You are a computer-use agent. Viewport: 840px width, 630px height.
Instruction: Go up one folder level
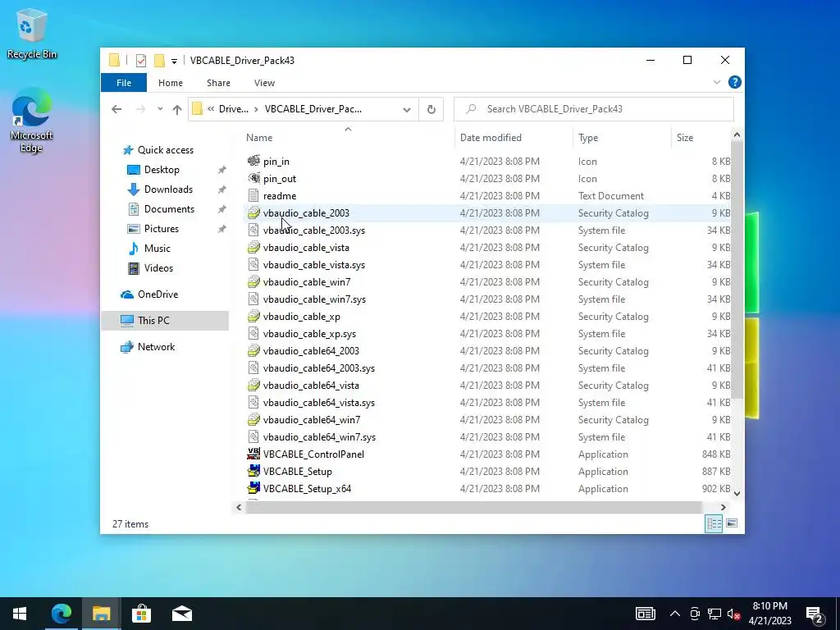tap(177, 109)
